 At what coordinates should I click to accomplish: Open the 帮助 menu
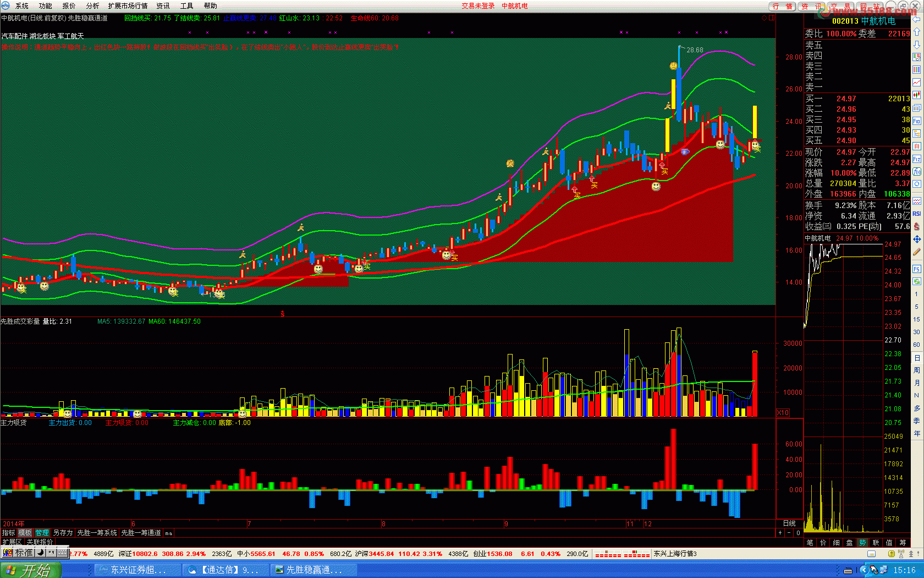click(211, 6)
